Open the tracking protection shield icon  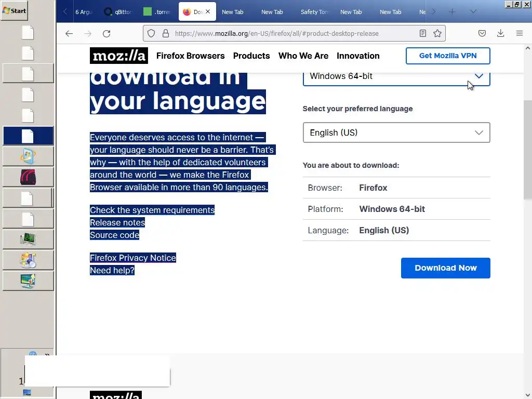tap(151, 33)
